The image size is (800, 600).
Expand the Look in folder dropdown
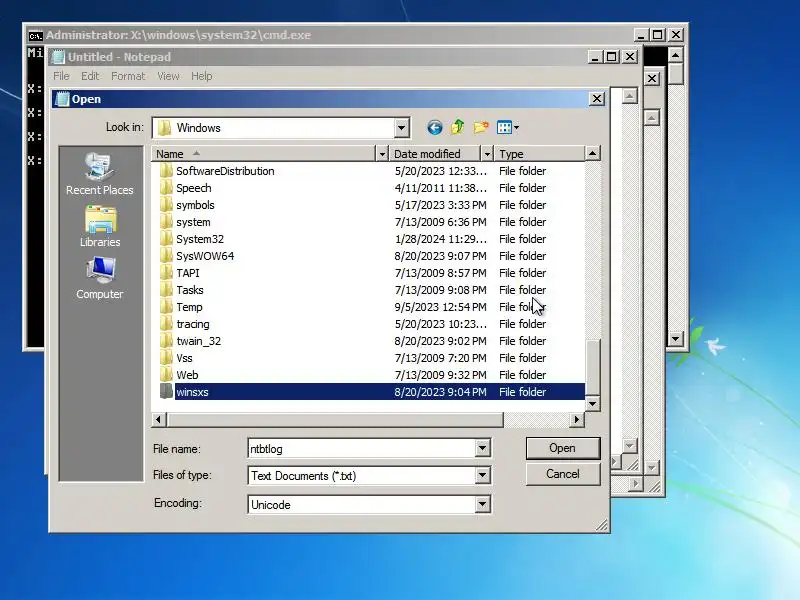pyautogui.click(x=402, y=128)
